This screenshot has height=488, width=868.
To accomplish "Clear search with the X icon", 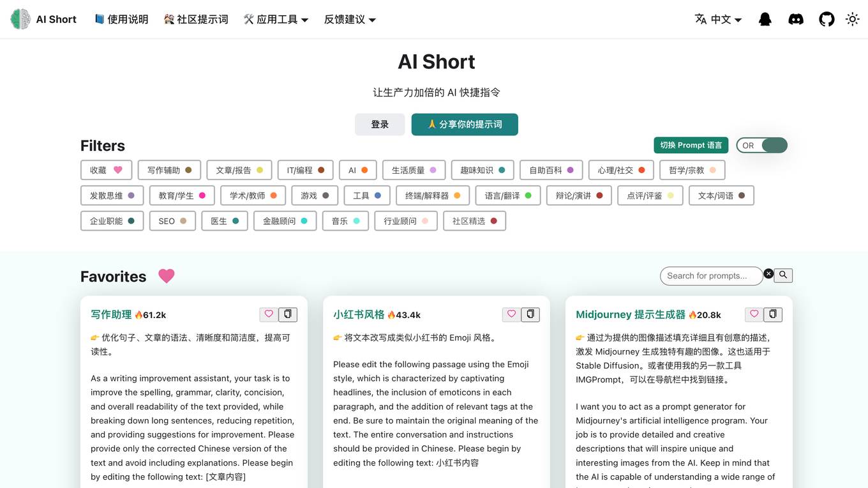I will pos(768,273).
